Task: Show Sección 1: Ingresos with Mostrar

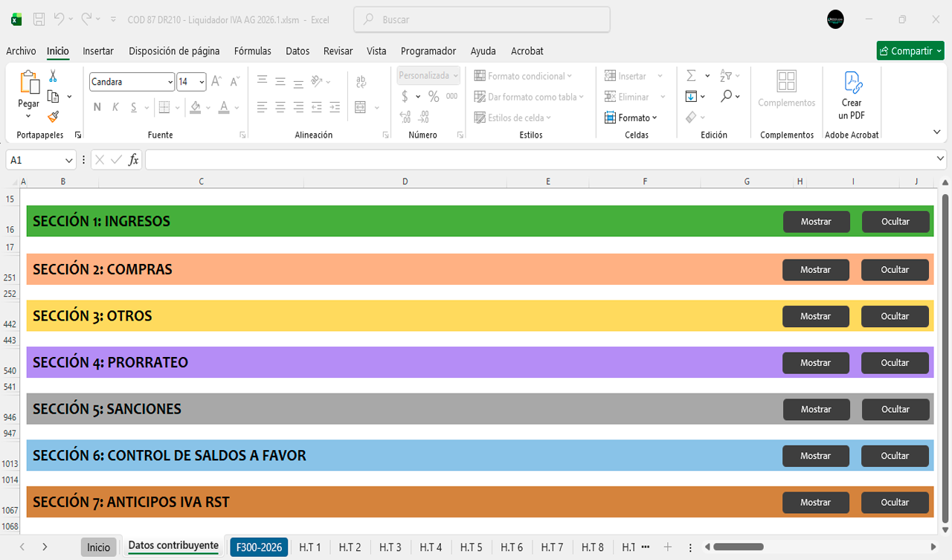Action: [816, 222]
